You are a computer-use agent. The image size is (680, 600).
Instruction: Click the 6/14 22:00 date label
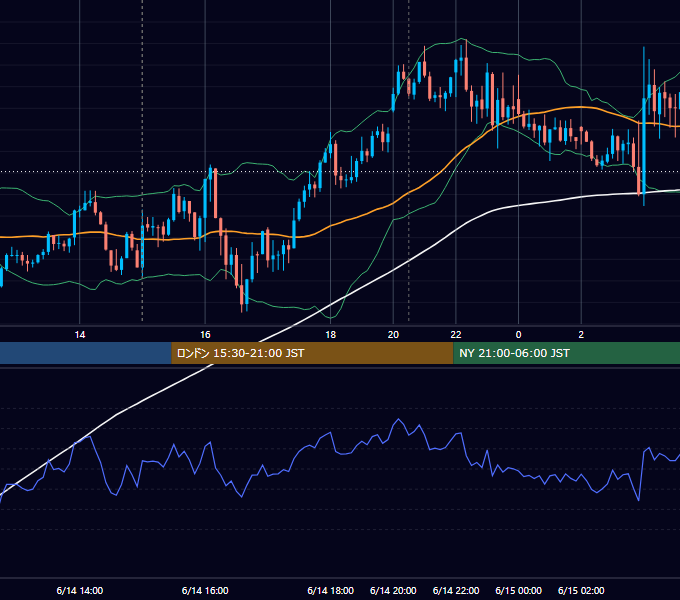point(456,590)
